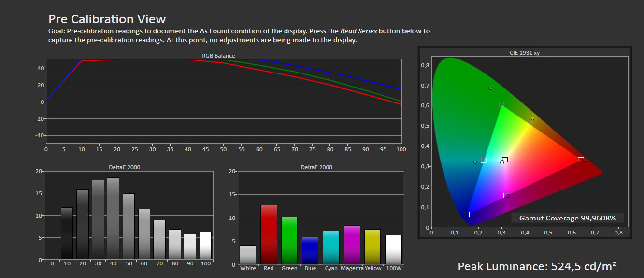Click the 100W bar in color DeltaE chart
The height and width of the screenshot is (278, 644).
pyautogui.click(x=393, y=249)
